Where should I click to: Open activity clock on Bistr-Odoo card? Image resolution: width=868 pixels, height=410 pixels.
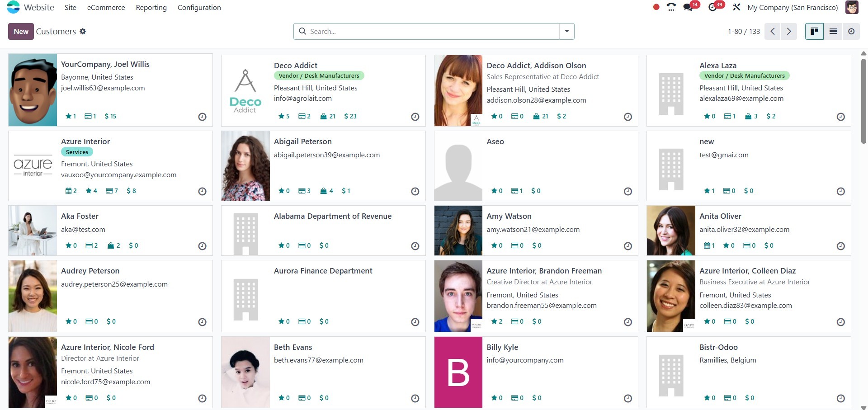tap(841, 399)
